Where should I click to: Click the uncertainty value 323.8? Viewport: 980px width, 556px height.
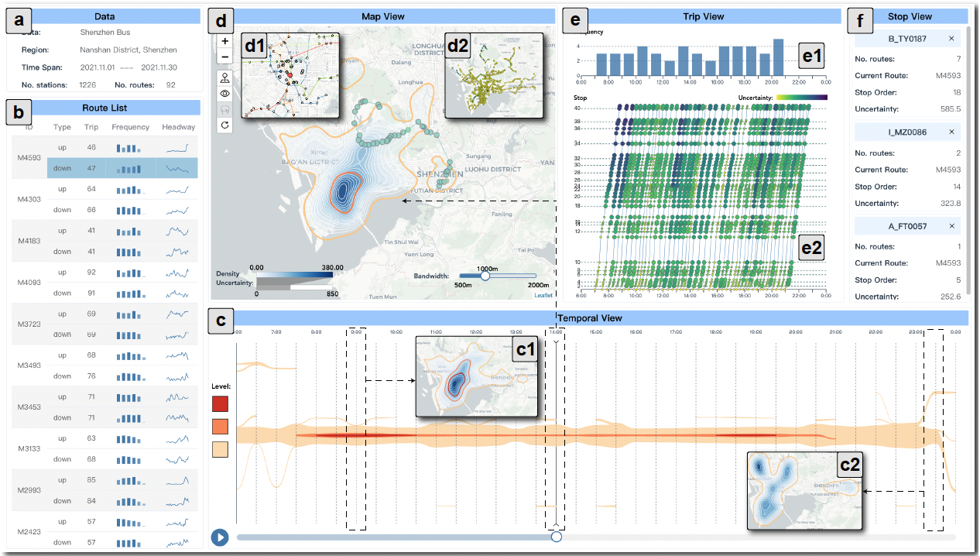(951, 203)
